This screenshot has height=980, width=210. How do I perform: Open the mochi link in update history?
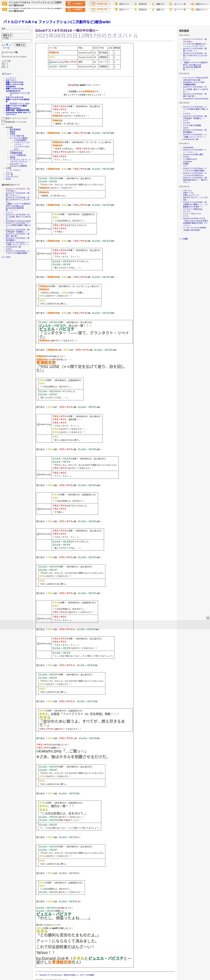coord(186,128)
